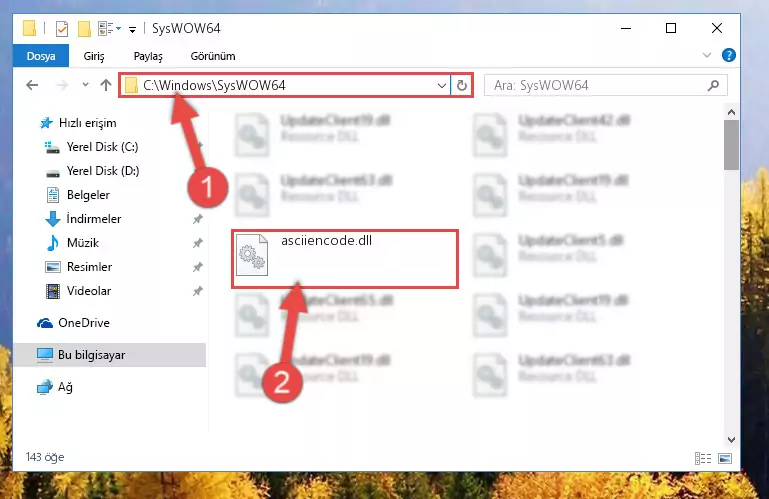
Task: Open Belgeler folder in sidebar
Action: pyautogui.click(x=88, y=195)
